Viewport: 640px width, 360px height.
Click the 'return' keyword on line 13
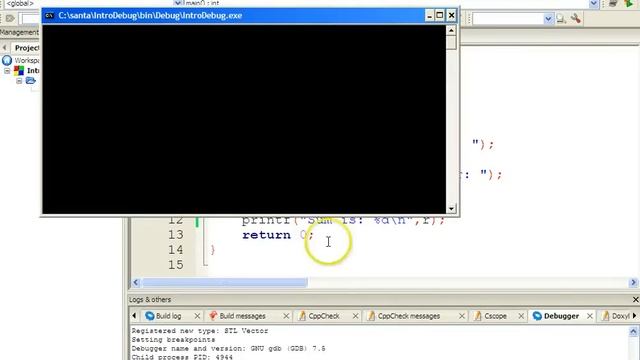pyautogui.click(x=266, y=235)
